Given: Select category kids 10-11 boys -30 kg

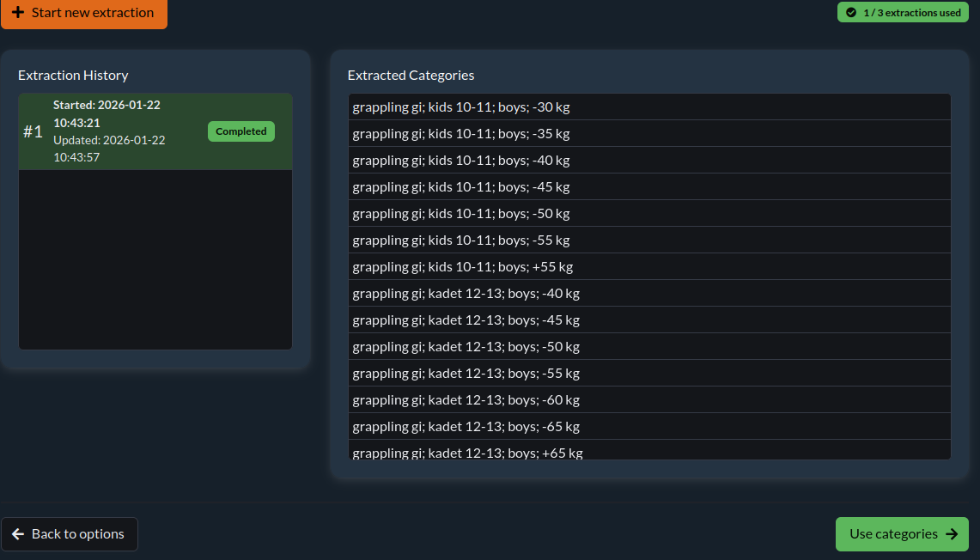Looking at the screenshot, I should pos(649,107).
